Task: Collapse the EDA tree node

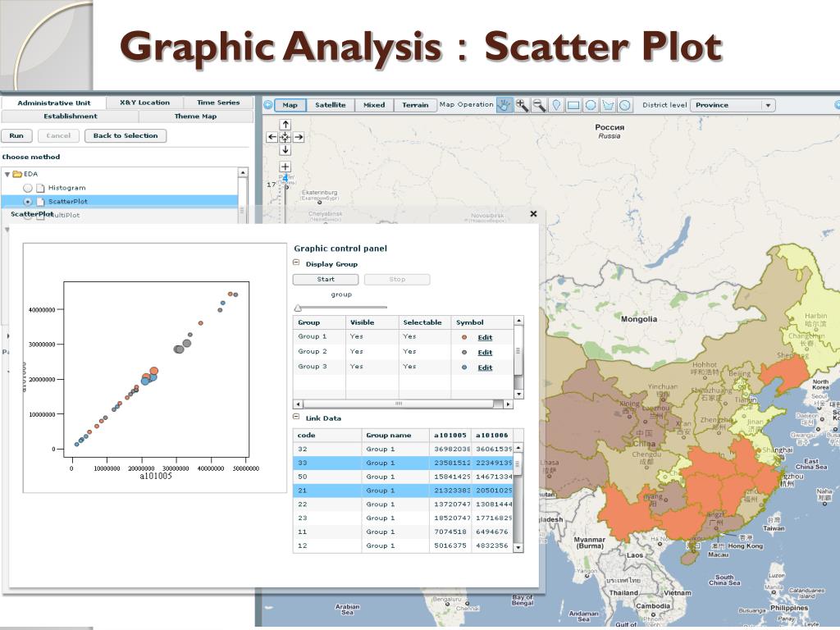Action: pos(7,174)
